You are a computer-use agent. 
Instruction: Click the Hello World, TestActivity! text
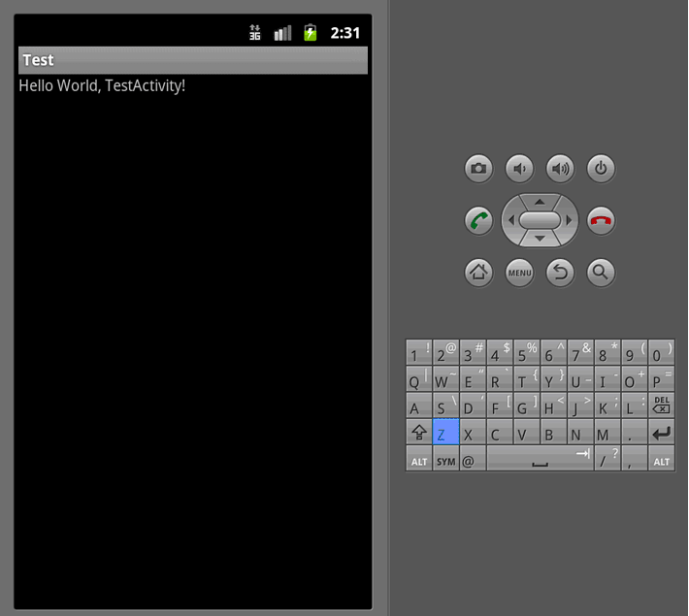tap(102, 85)
